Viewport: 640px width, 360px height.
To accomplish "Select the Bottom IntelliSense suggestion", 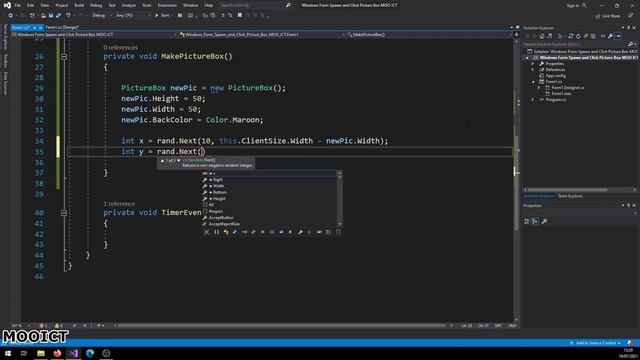I will 220,192.
